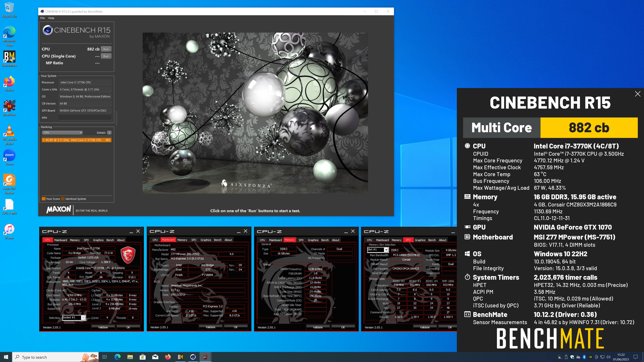The image size is (644, 362).
Task: Click Validate in the CPU-Z Memory window
Action: pyautogui.click(x=318, y=327)
